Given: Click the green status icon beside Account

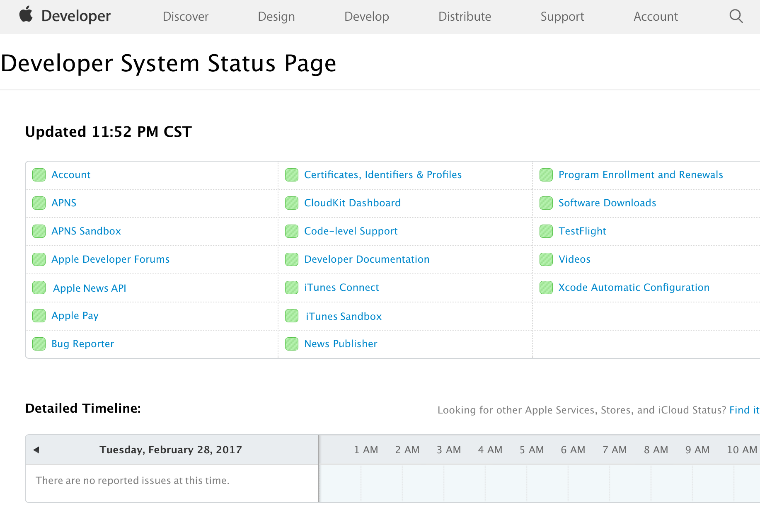Looking at the screenshot, I should [39, 175].
